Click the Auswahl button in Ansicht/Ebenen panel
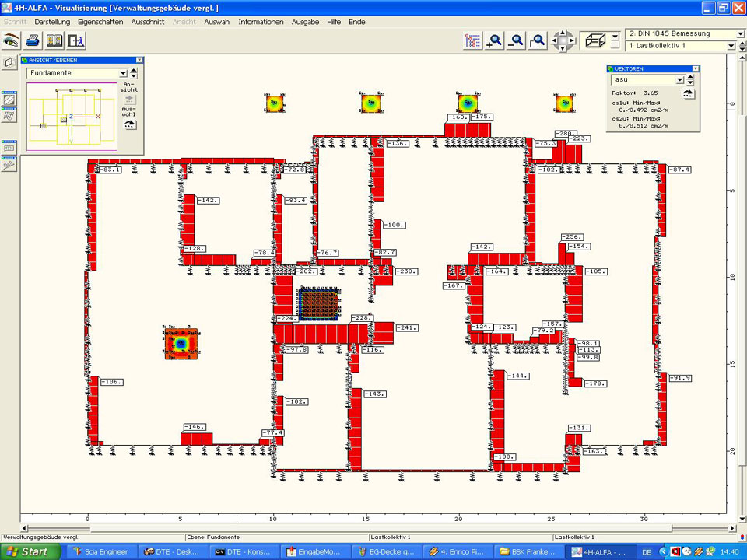The width and height of the screenshot is (747, 560). click(x=129, y=124)
